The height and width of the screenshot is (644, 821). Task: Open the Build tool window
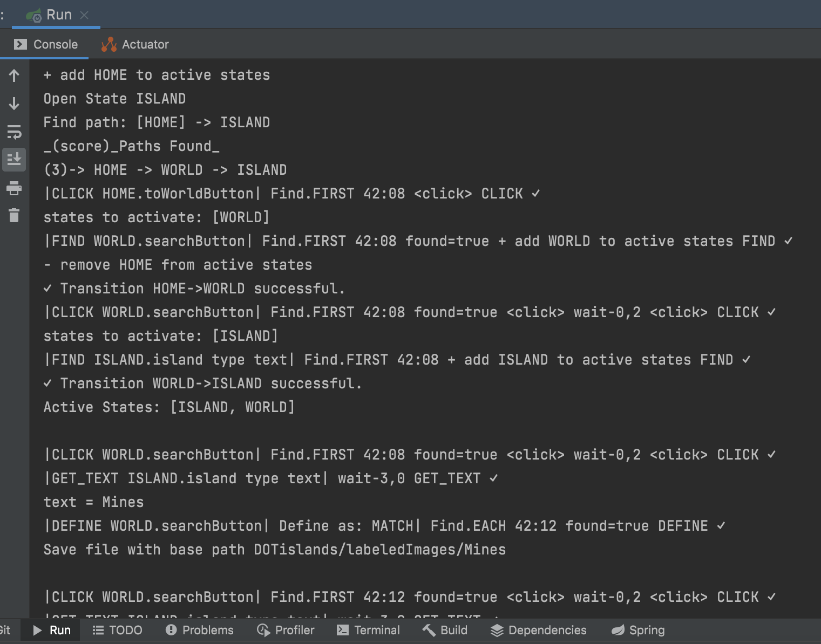(445, 630)
